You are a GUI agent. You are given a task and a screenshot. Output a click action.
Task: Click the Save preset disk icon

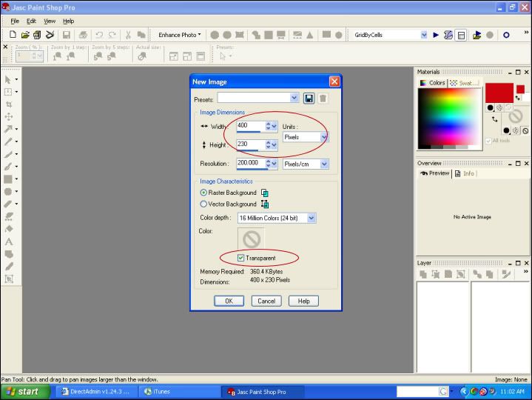pos(309,99)
